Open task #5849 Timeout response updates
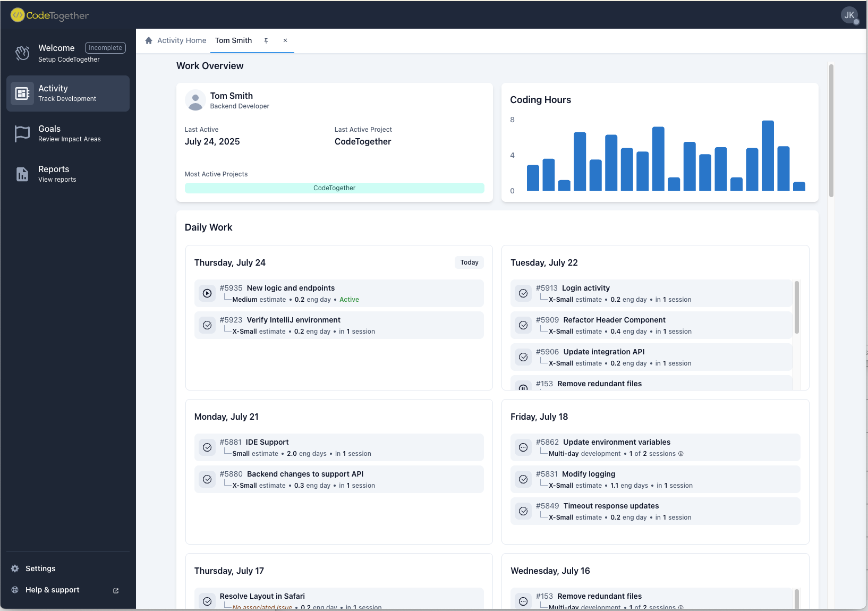The image size is (868, 611). click(x=655, y=511)
